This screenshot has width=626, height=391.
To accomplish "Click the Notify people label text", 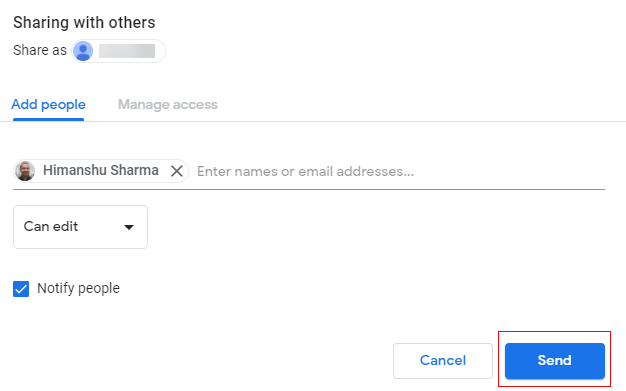I will coord(78,288).
